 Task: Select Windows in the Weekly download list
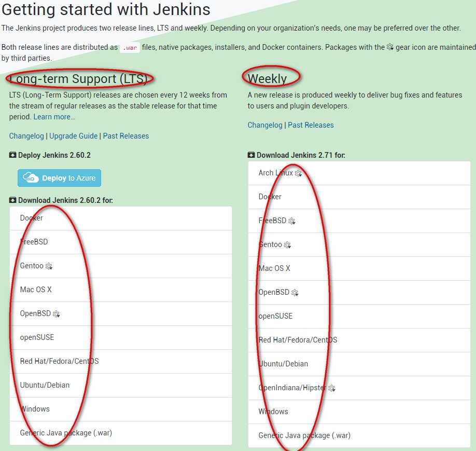click(359, 412)
